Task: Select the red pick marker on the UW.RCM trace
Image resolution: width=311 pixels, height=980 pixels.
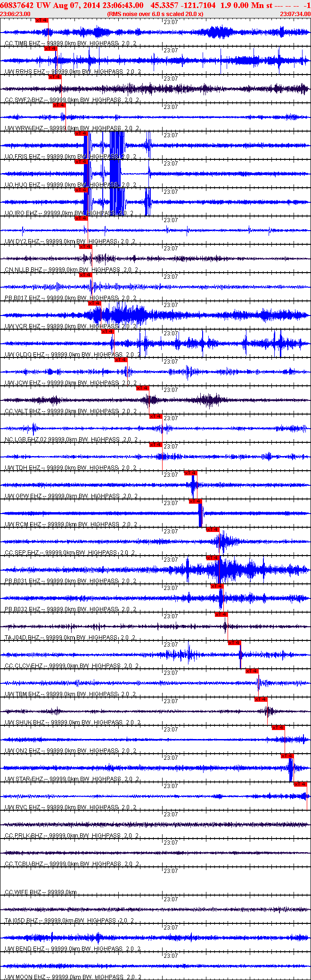Action: click(x=196, y=501)
